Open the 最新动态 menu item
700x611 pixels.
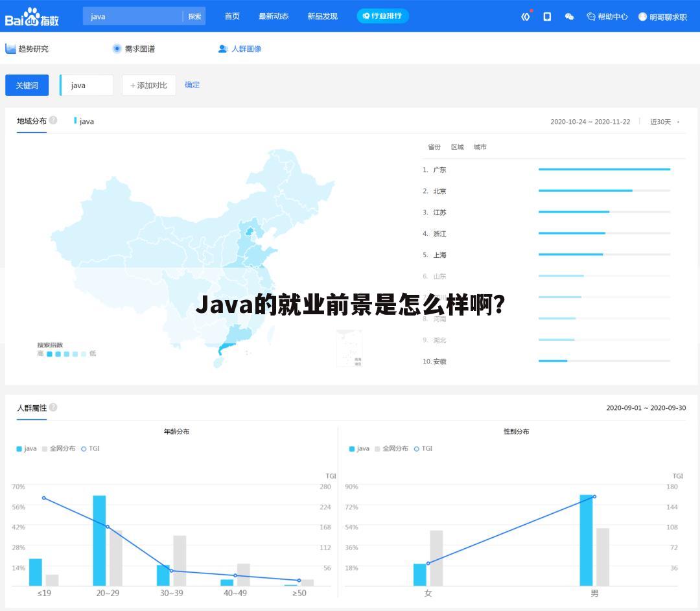274,16
